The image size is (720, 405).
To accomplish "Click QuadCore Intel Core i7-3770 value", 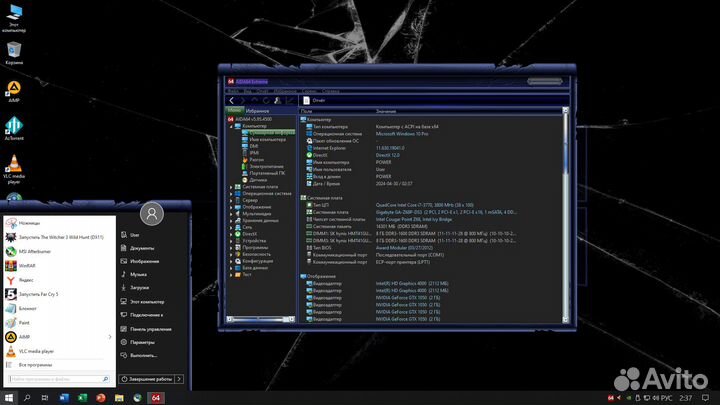I will (x=424, y=205).
